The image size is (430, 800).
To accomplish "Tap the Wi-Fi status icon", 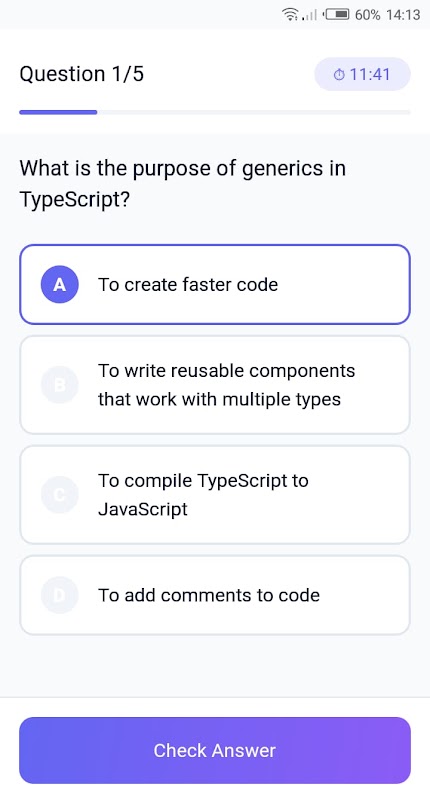I will coord(290,14).
